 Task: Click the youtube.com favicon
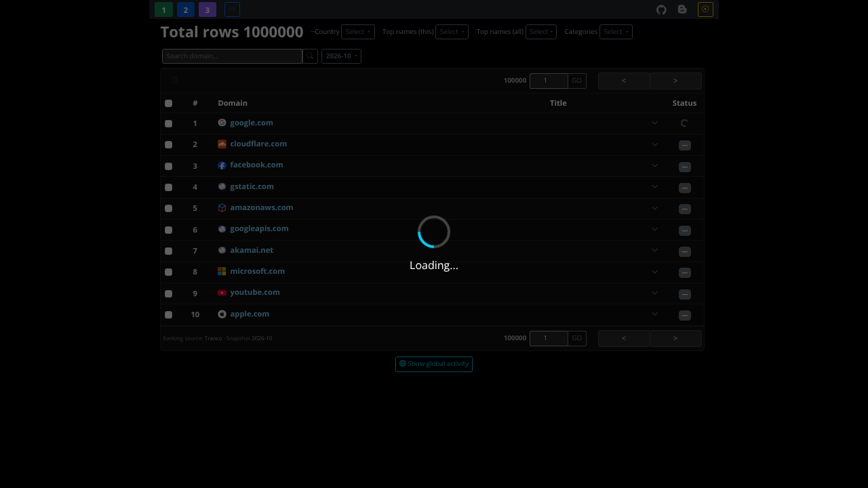point(222,292)
